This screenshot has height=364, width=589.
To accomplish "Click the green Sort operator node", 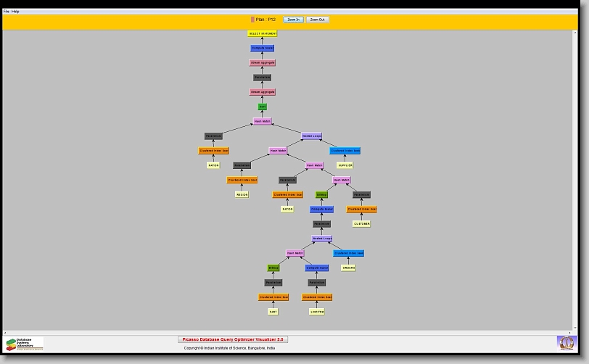I will click(x=263, y=107).
